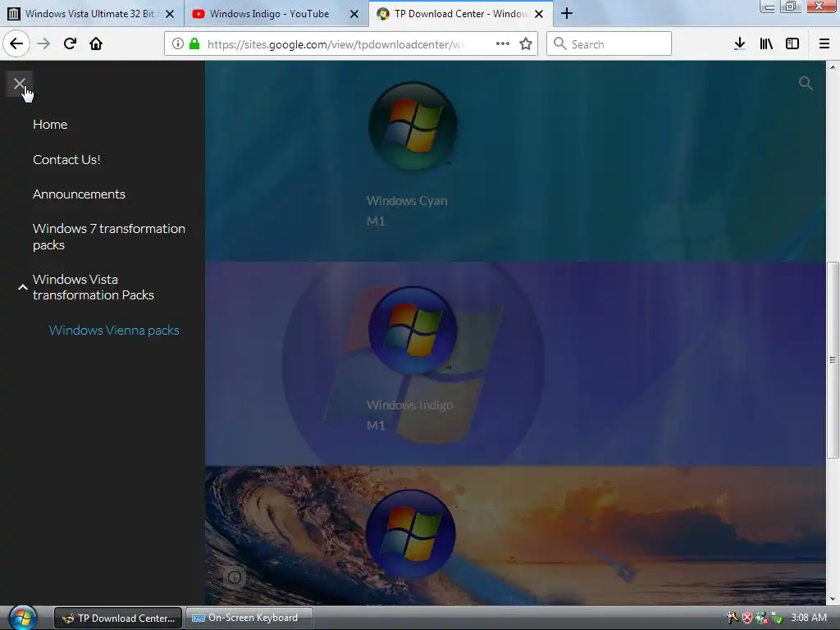
Task: Click the vertical scrollbar thumb
Action: (x=832, y=360)
